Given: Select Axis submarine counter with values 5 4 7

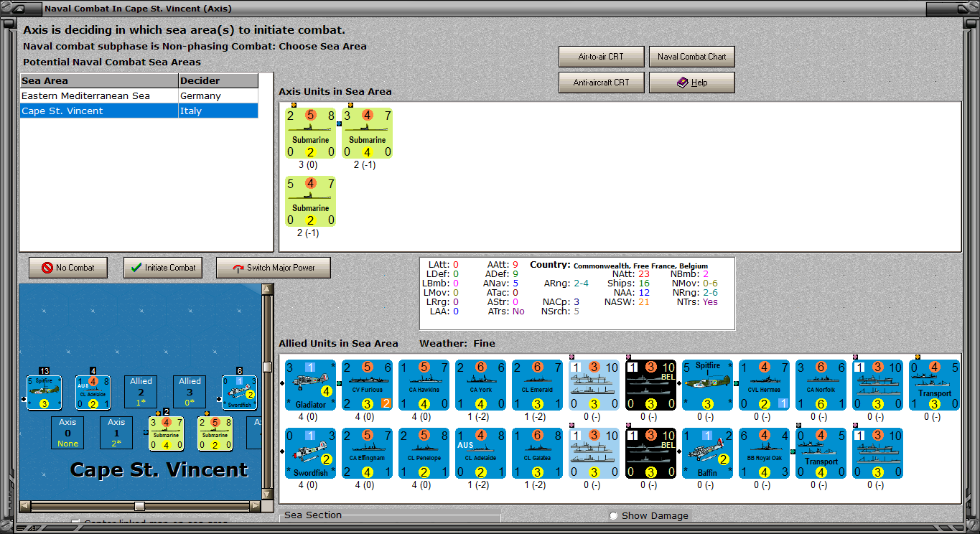Looking at the screenshot, I should 310,201.
